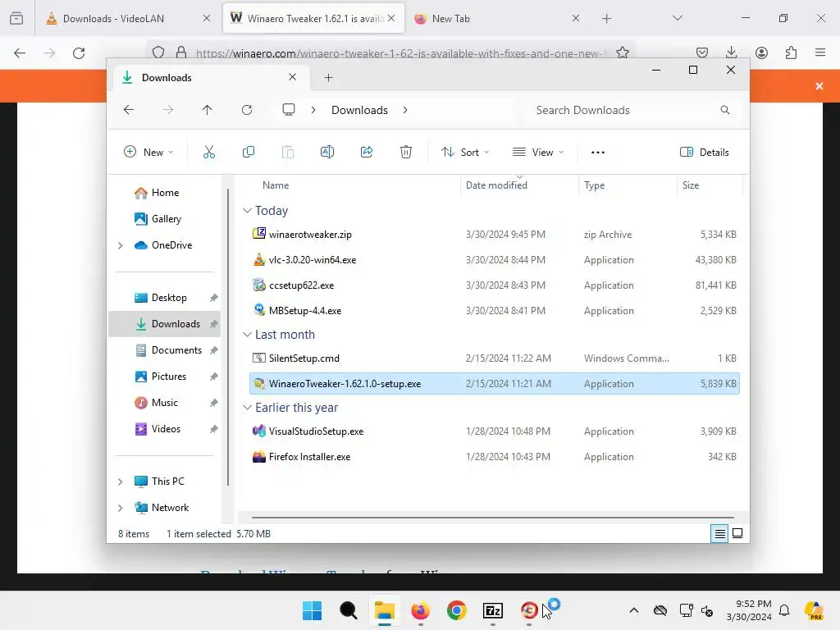Select Gallery in the navigation pane
This screenshot has height=630, width=840.
pos(166,219)
